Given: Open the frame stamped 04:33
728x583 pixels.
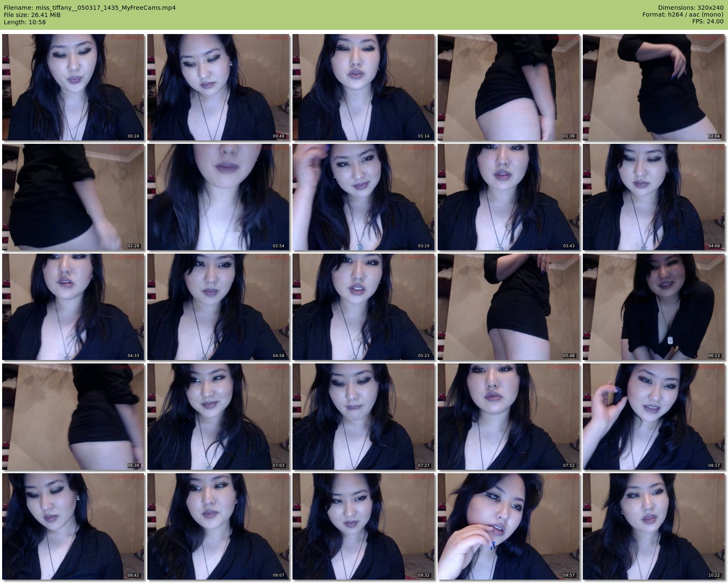Looking at the screenshot, I should (73, 307).
